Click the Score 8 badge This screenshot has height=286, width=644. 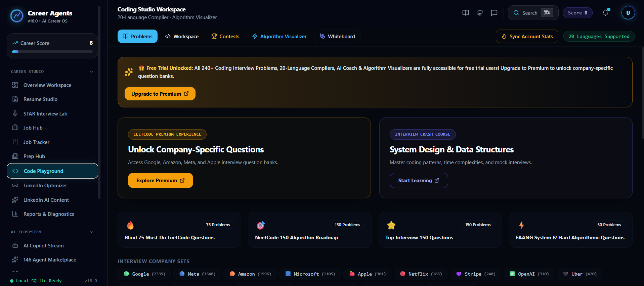pyautogui.click(x=577, y=13)
